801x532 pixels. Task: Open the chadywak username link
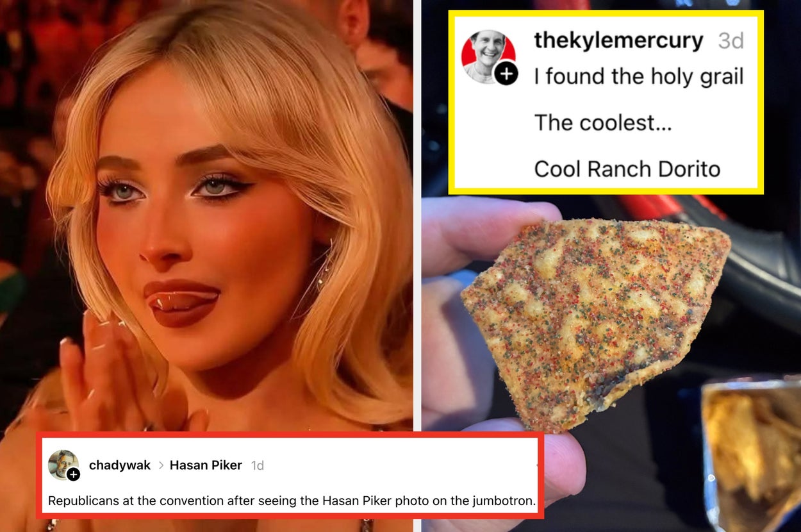coord(120,465)
